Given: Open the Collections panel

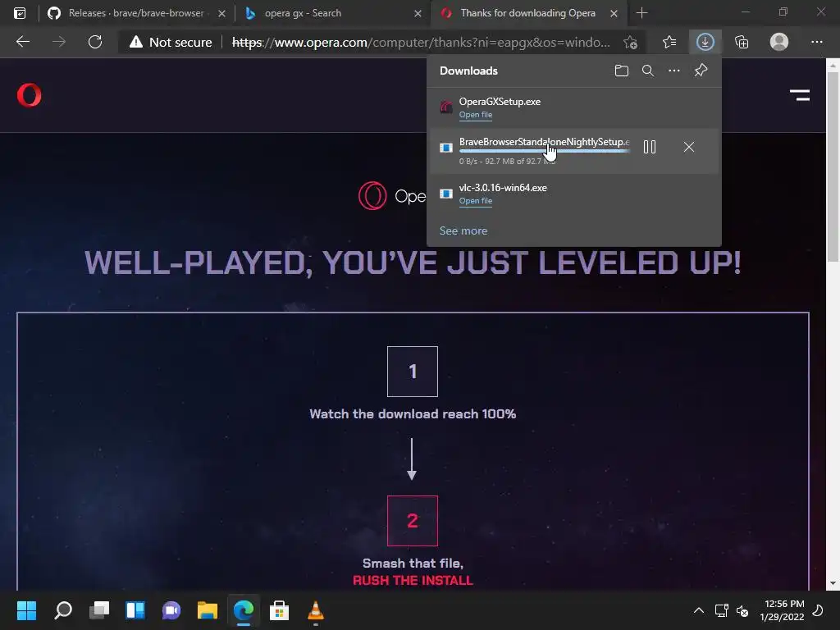Looking at the screenshot, I should click(x=742, y=42).
